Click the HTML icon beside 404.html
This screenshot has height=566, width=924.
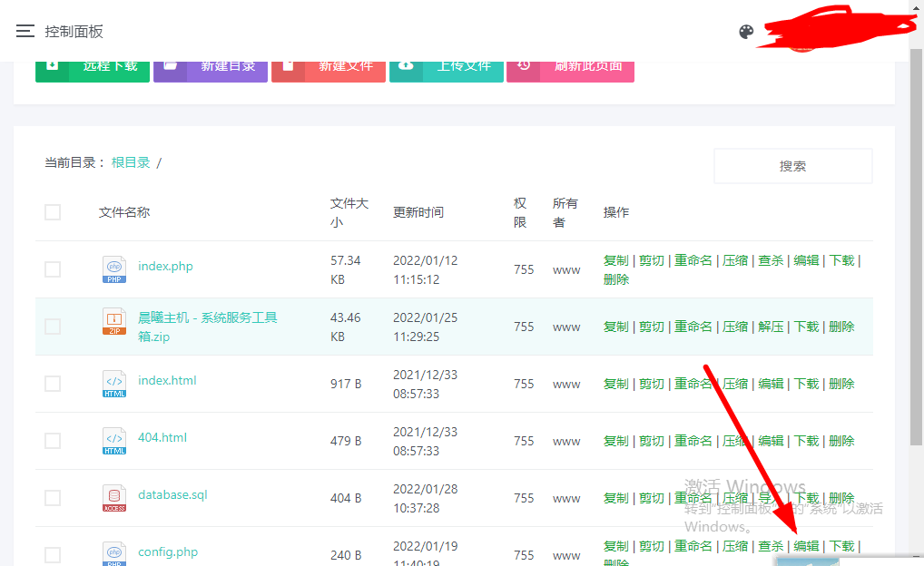click(114, 441)
